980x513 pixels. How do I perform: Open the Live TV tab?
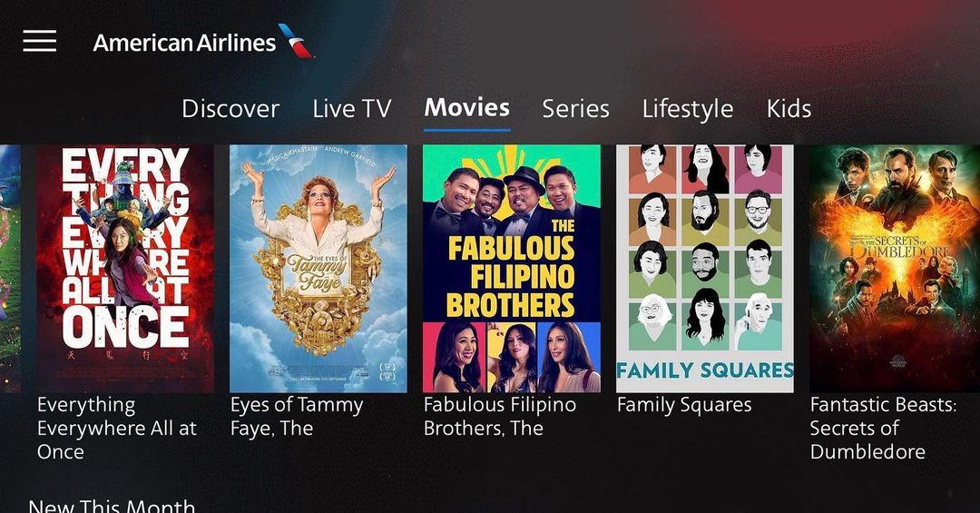(352, 109)
